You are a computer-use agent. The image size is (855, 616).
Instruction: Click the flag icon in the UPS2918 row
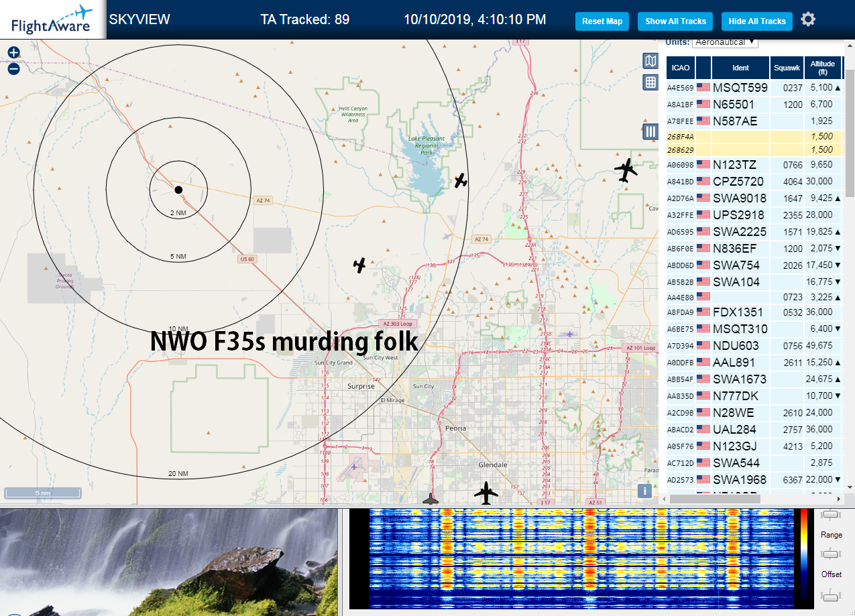coord(703,214)
